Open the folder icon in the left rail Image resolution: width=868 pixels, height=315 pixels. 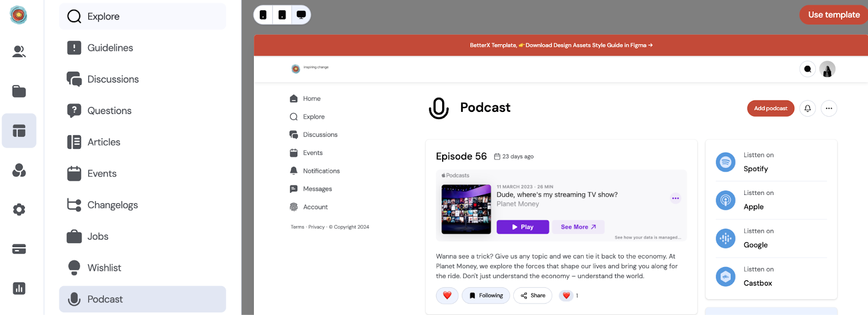19,91
